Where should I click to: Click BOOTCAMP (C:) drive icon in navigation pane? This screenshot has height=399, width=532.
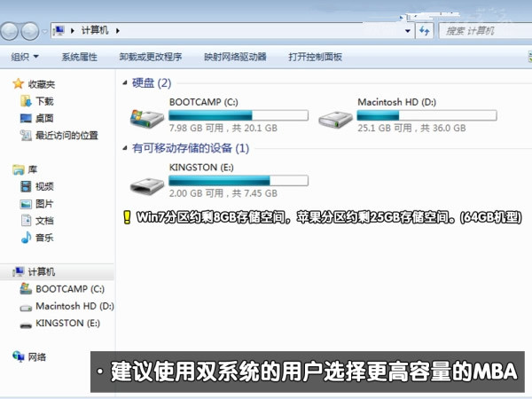(26, 288)
